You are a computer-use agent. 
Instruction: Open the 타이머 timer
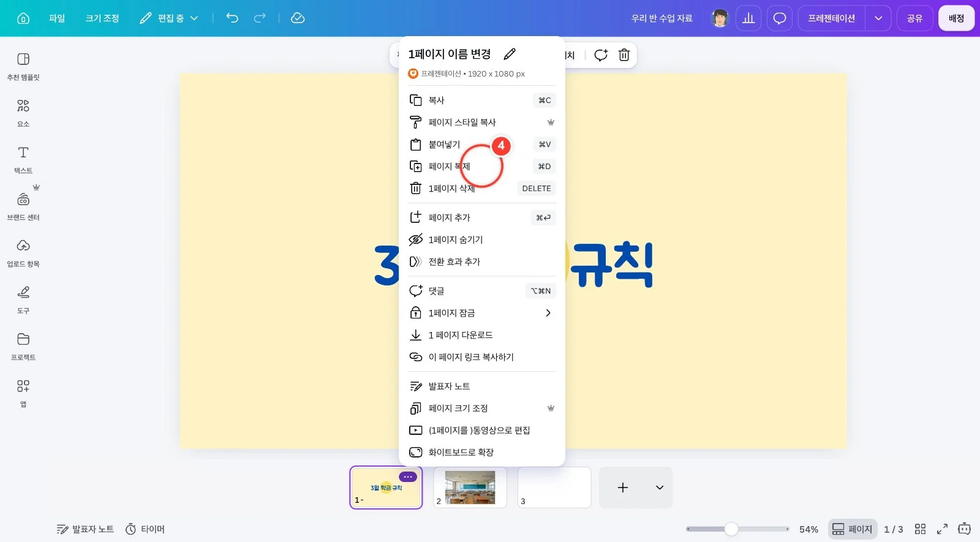pyautogui.click(x=145, y=529)
